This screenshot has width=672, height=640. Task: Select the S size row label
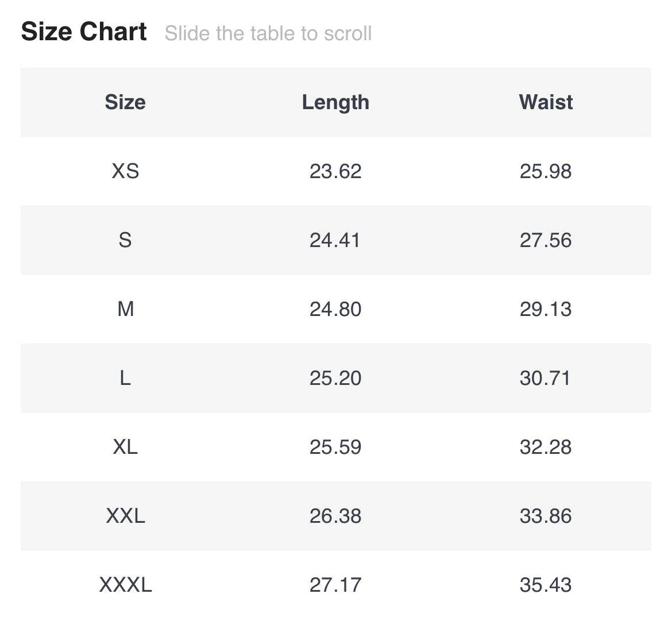[x=125, y=240]
